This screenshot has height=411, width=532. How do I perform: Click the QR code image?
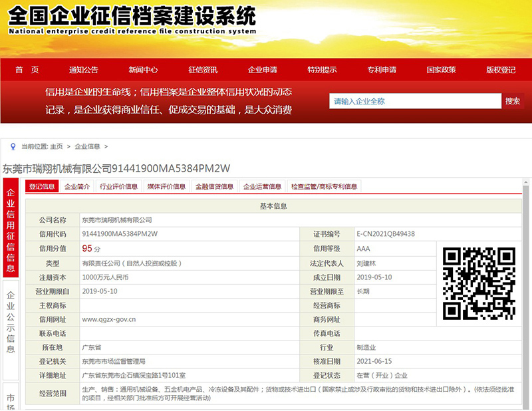click(x=479, y=283)
